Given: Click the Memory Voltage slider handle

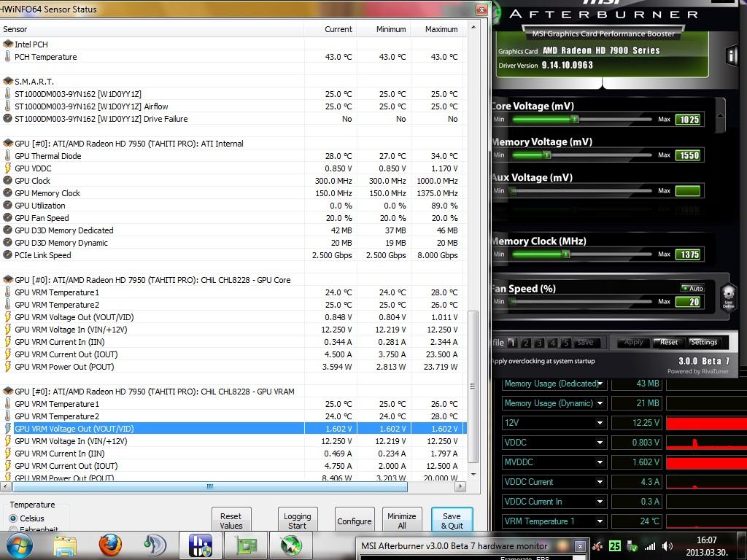Looking at the screenshot, I should tap(547, 155).
